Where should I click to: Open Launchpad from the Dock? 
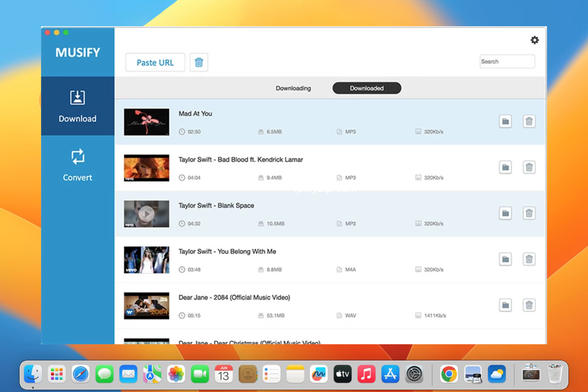coord(57,374)
